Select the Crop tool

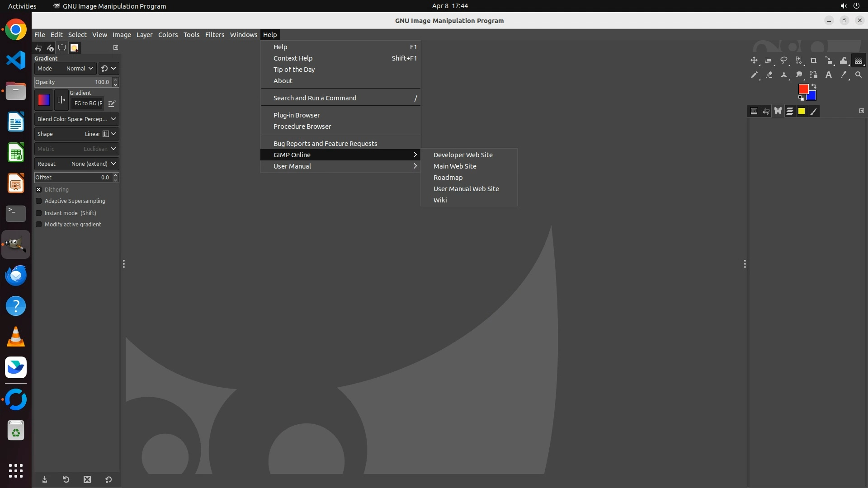(x=814, y=61)
